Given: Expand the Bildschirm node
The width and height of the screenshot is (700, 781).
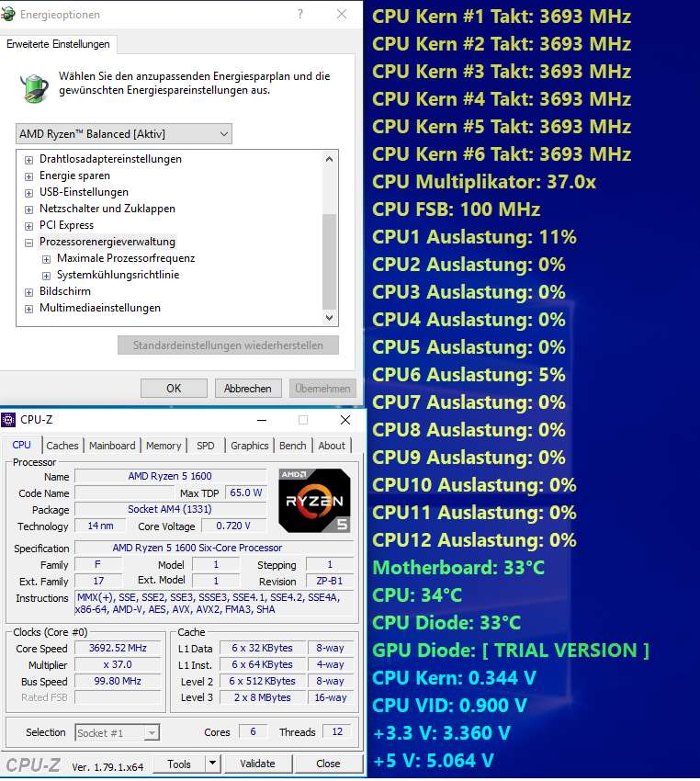Looking at the screenshot, I should [28, 292].
